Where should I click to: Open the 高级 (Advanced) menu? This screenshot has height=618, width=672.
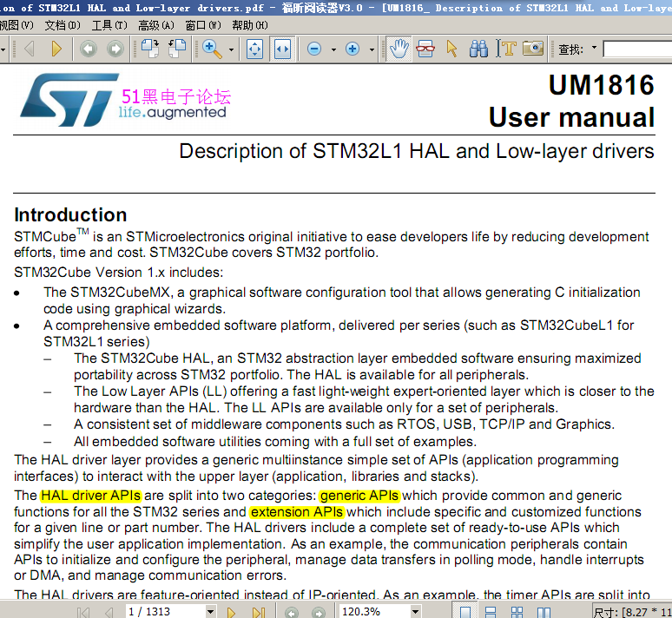point(156,25)
